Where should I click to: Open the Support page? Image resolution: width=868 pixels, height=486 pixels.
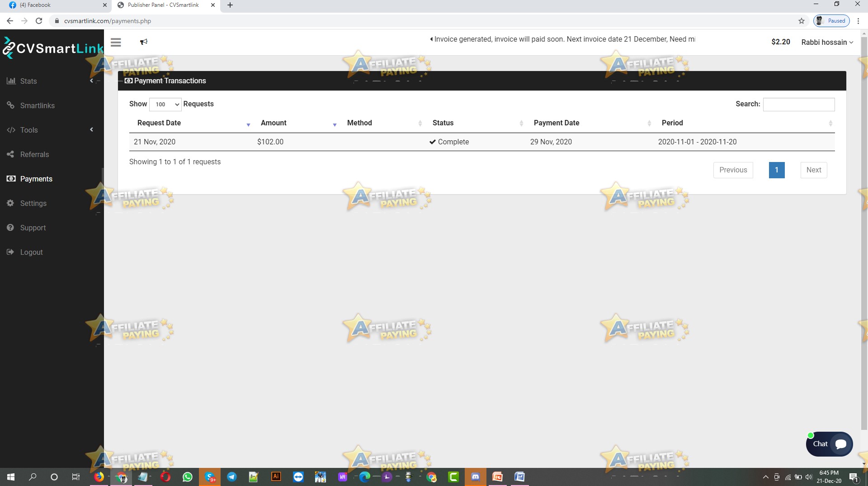[33, 228]
